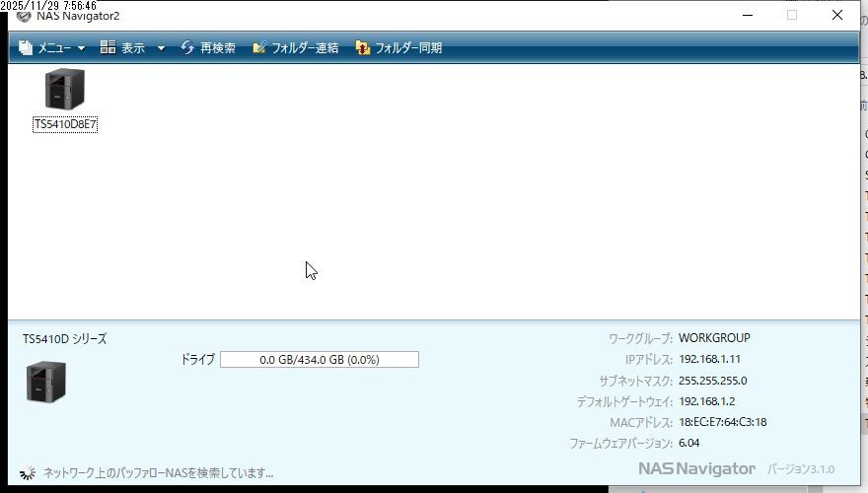Click the ファームウェアバージョン label
868x493 pixels.
tap(621, 443)
